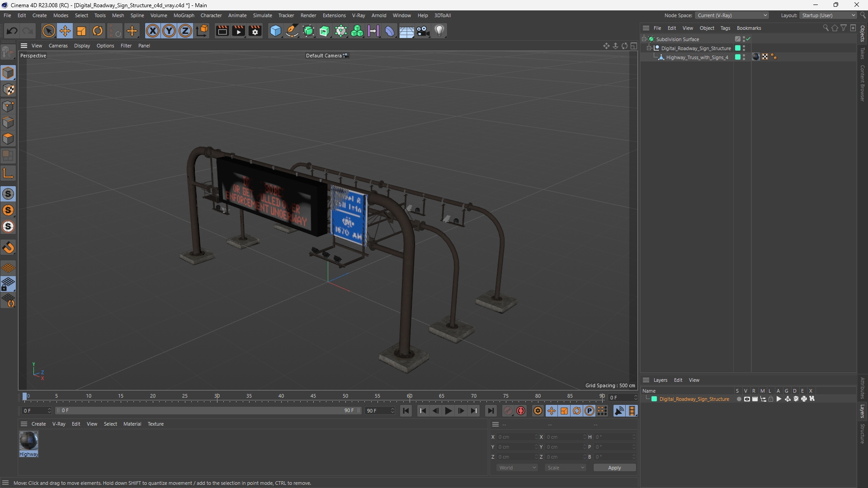
Task: Open the Scale mode dropdown
Action: tap(566, 468)
